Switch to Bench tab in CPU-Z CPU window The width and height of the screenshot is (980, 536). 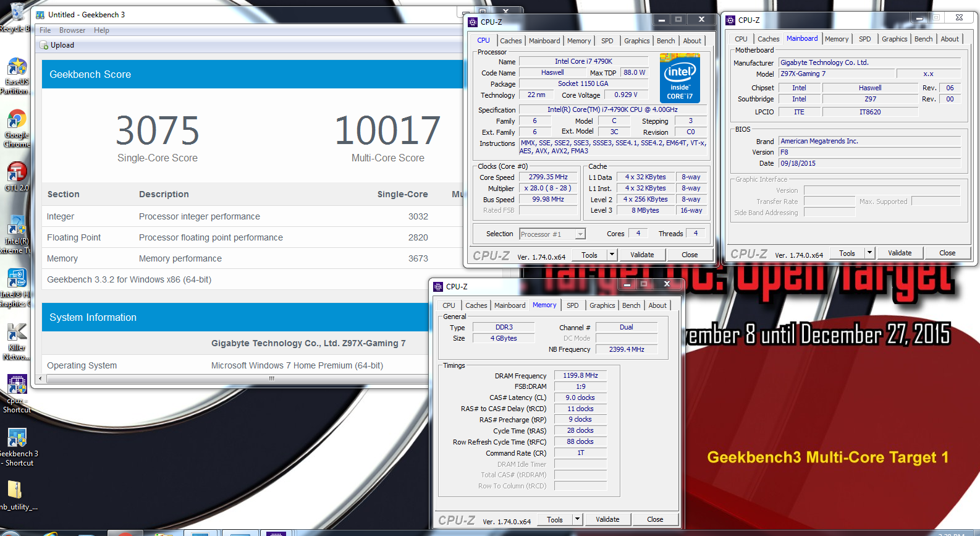point(665,41)
